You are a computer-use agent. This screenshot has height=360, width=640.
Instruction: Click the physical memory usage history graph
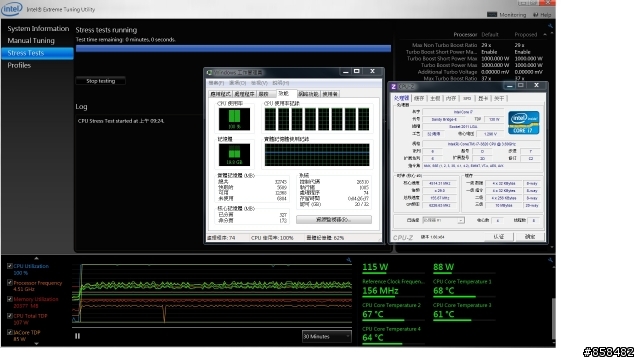(x=317, y=155)
